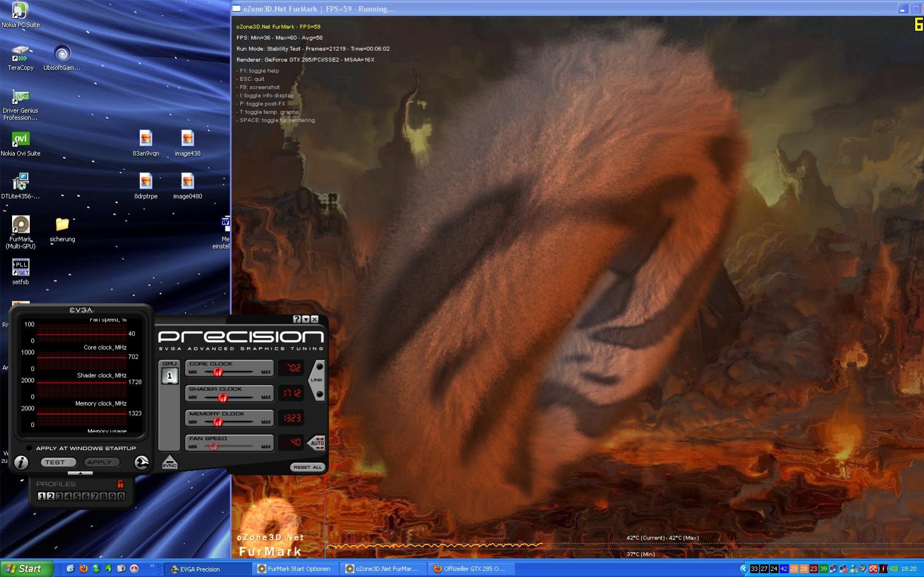Select profile slot 5
Screen dimensions: 924x577
click(x=77, y=496)
